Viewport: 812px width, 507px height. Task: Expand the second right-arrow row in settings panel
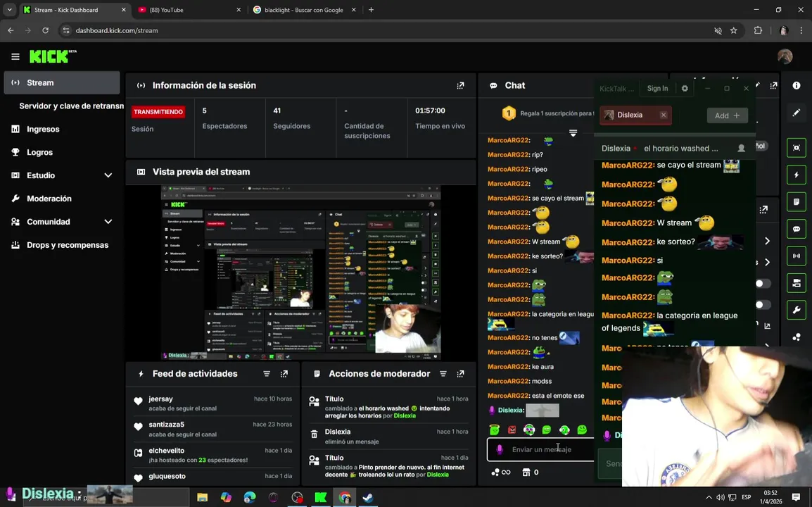tap(767, 263)
